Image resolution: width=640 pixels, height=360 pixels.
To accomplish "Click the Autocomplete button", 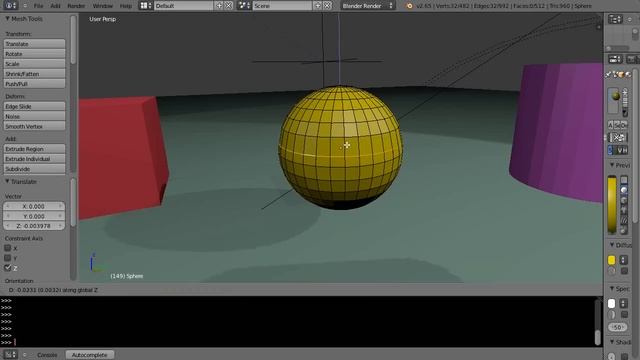I will click(x=89, y=355).
